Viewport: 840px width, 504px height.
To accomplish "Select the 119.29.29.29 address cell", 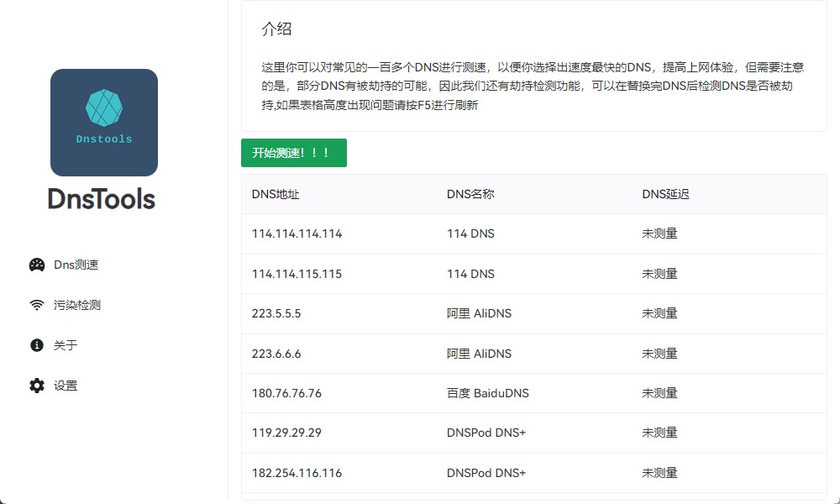I will [286, 433].
